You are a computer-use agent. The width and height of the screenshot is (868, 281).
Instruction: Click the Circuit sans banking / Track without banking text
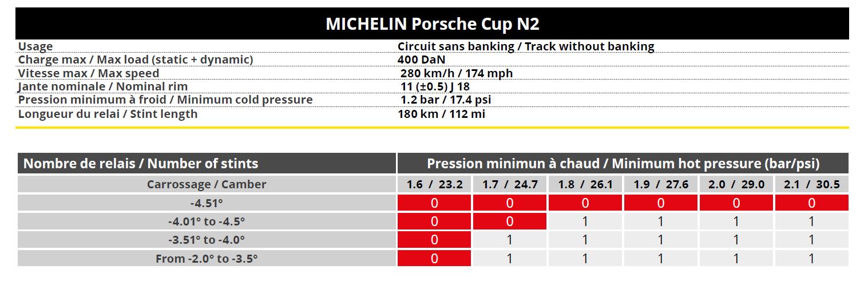point(526,47)
